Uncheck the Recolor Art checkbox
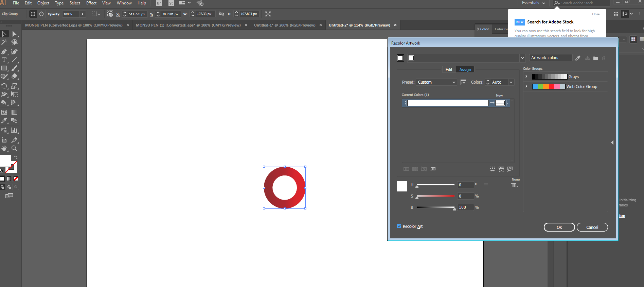This screenshot has height=287, width=644. click(399, 226)
